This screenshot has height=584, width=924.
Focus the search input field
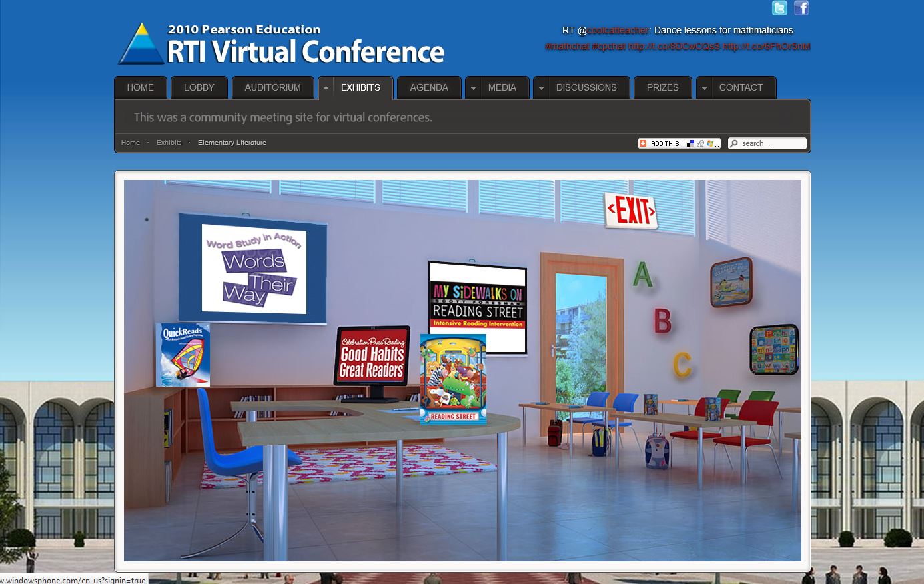click(x=771, y=143)
